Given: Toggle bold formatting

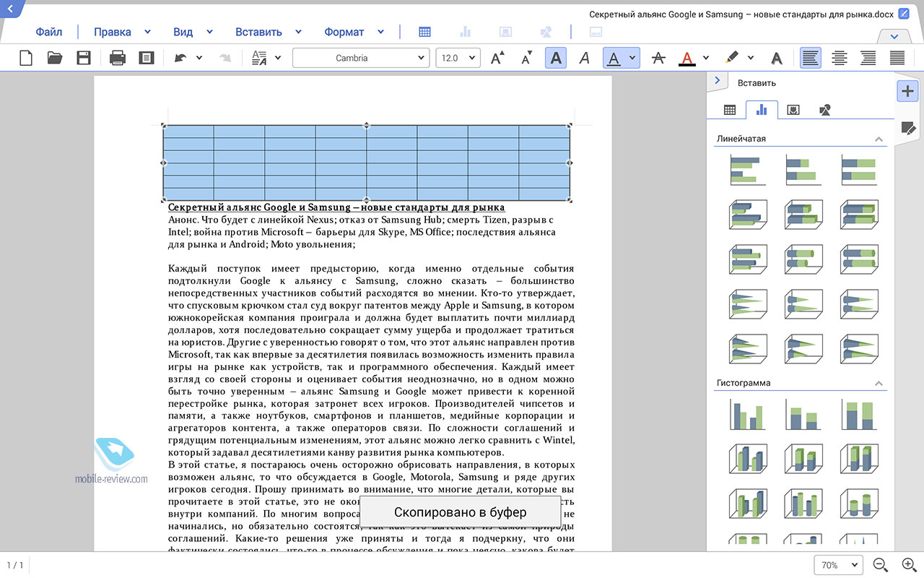Looking at the screenshot, I should tap(555, 58).
